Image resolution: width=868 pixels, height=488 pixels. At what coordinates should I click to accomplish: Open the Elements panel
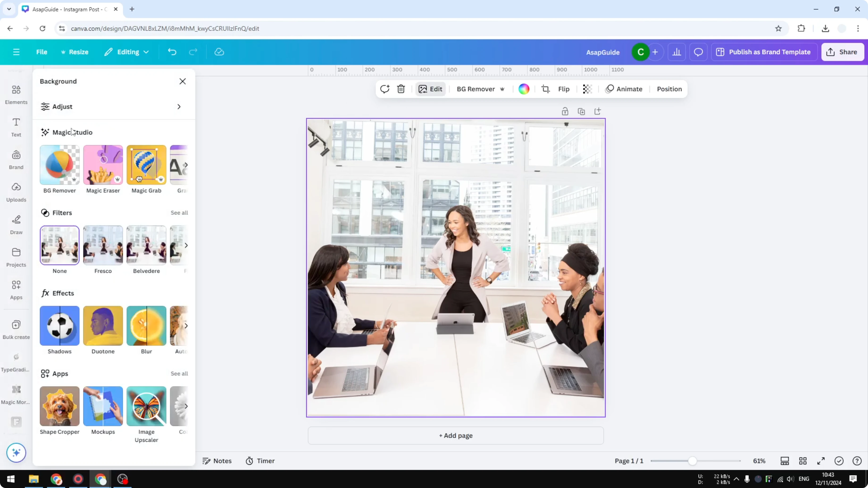(x=16, y=94)
